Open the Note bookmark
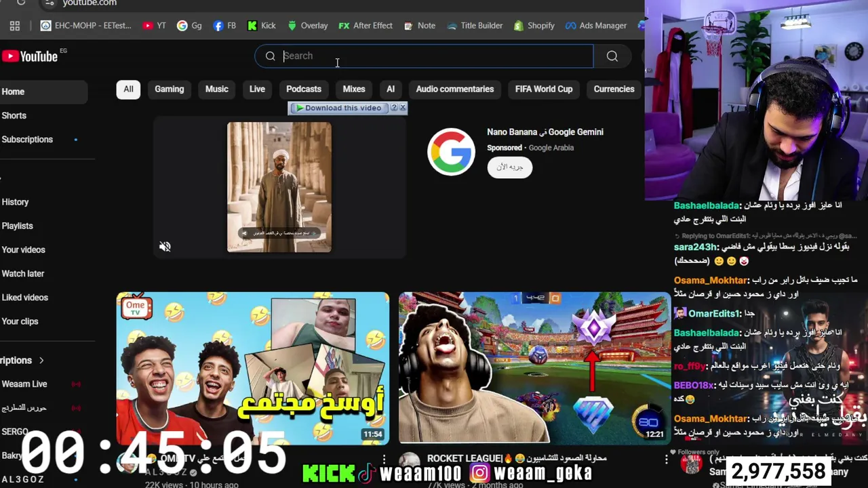The height and width of the screenshot is (488, 868). coord(419,26)
